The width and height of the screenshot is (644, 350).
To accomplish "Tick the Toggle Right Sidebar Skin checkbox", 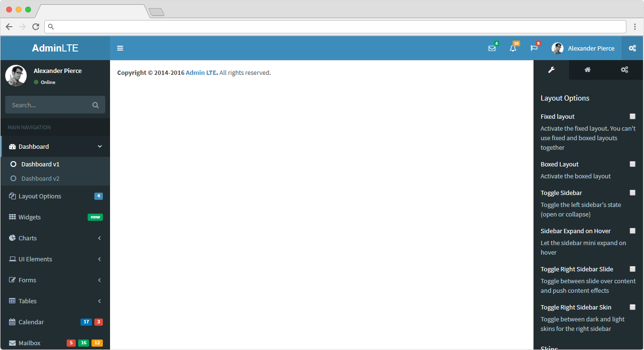I will click(633, 307).
